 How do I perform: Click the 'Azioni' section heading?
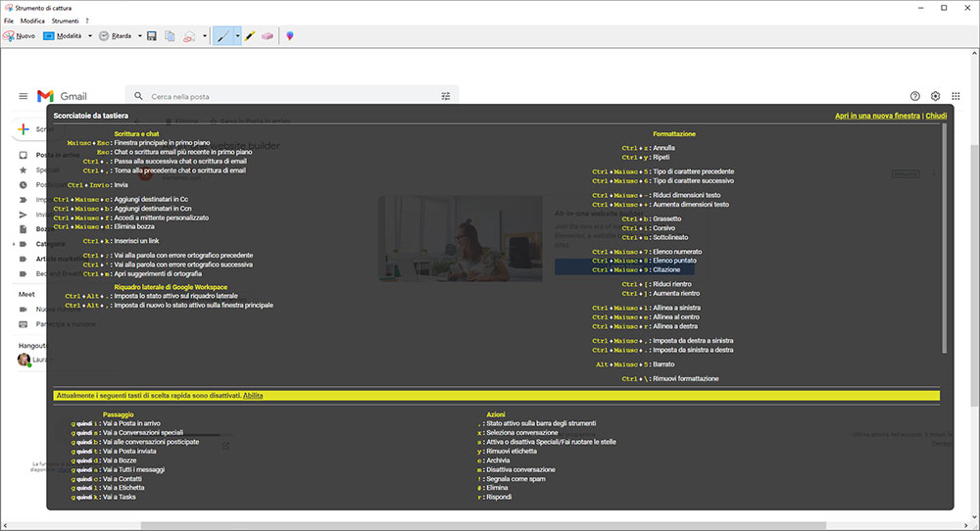click(496, 414)
